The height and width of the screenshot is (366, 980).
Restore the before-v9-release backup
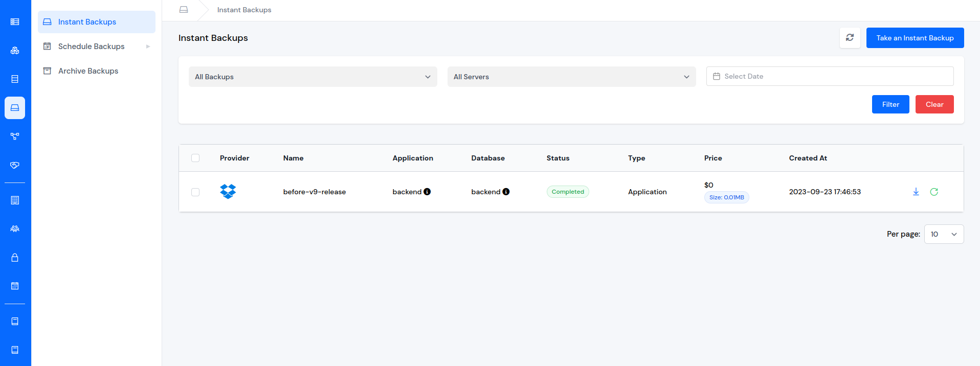934,192
